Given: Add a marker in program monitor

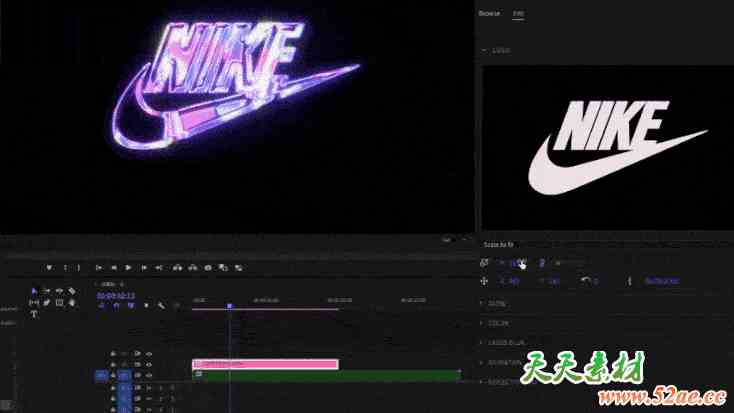Looking at the screenshot, I should tap(49, 268).
